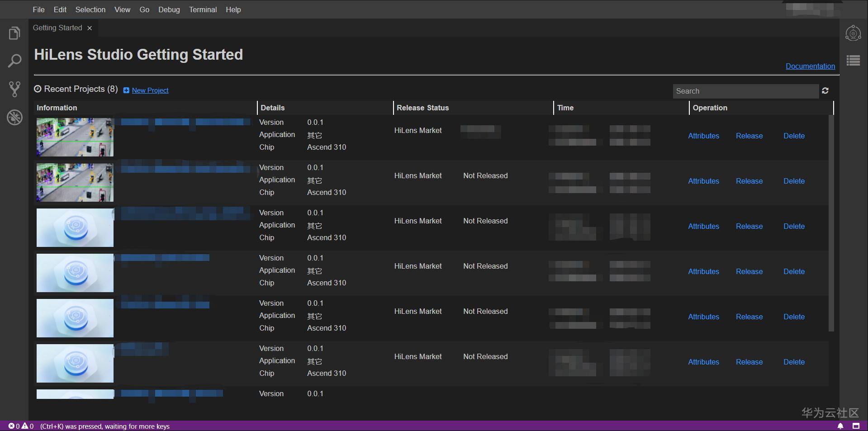Viewport: 868px width, 431px height.
Task: Open the Source Control icon
Action: [14, 89]
